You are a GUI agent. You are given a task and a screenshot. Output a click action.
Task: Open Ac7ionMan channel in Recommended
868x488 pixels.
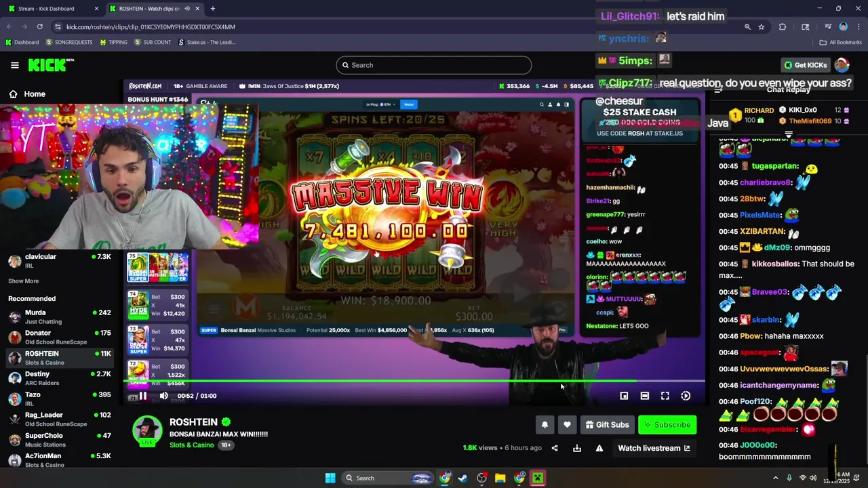[60, 460]
